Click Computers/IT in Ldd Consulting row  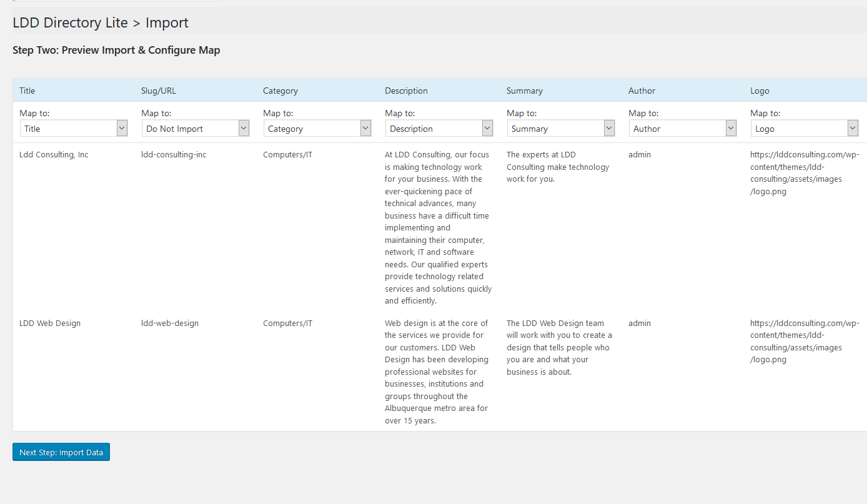pos(288,154)
